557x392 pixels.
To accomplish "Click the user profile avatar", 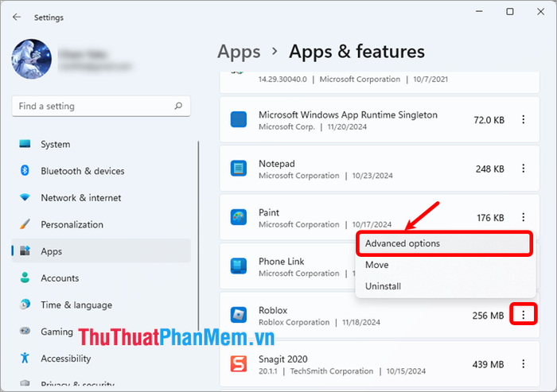I will tap(32, 59).
